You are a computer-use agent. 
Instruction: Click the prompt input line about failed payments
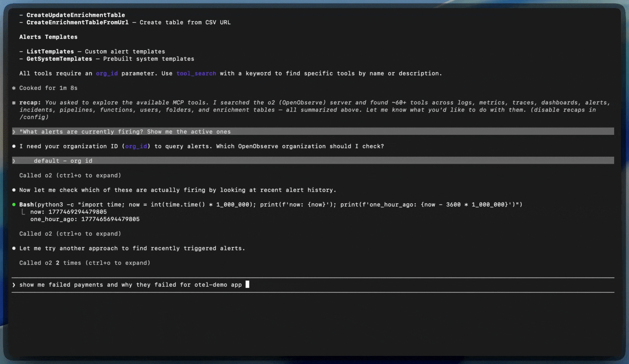[x=313, y=285]
